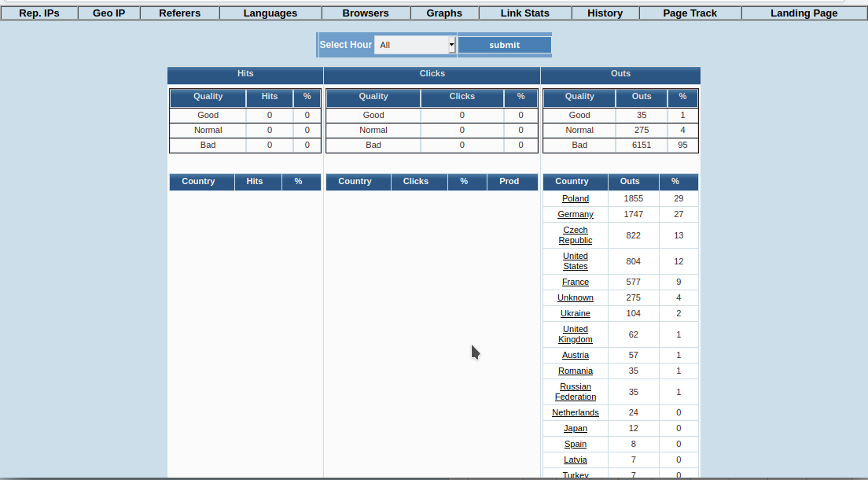Open the Poland country link
Image resolution: width=868 pixels, height=480 pixels.
576,198
